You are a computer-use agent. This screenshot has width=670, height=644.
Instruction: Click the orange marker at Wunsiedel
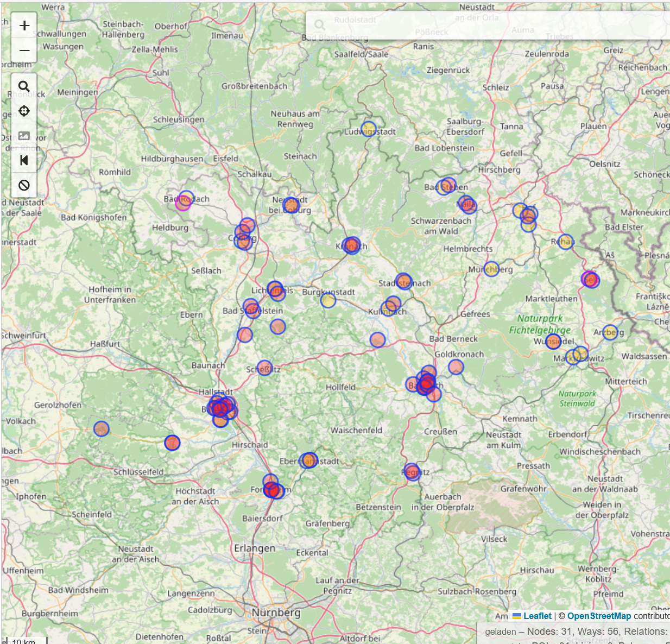553,341
